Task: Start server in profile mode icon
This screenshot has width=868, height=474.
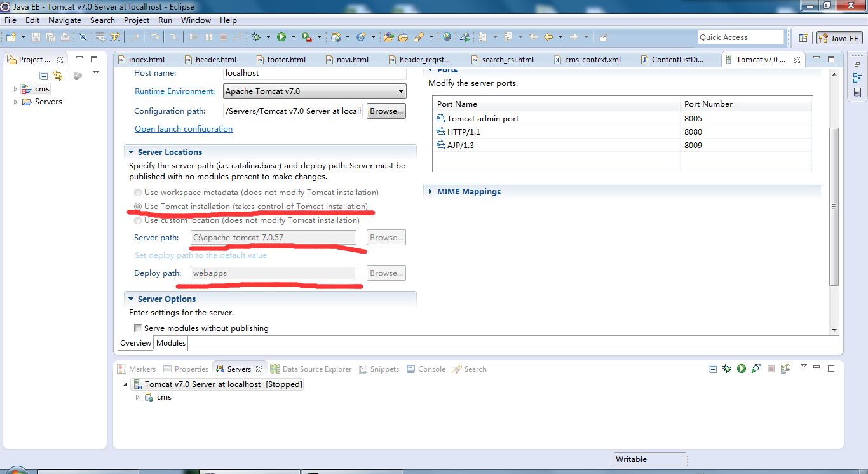Action: [756, 369]
